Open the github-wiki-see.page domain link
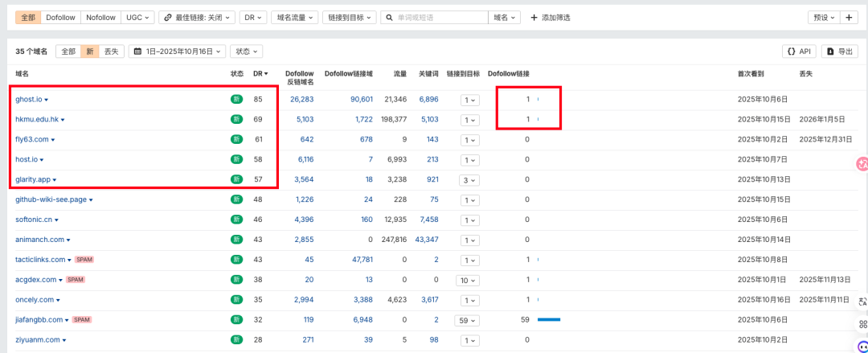The image size is (868, 353). (x=51, y=199)
